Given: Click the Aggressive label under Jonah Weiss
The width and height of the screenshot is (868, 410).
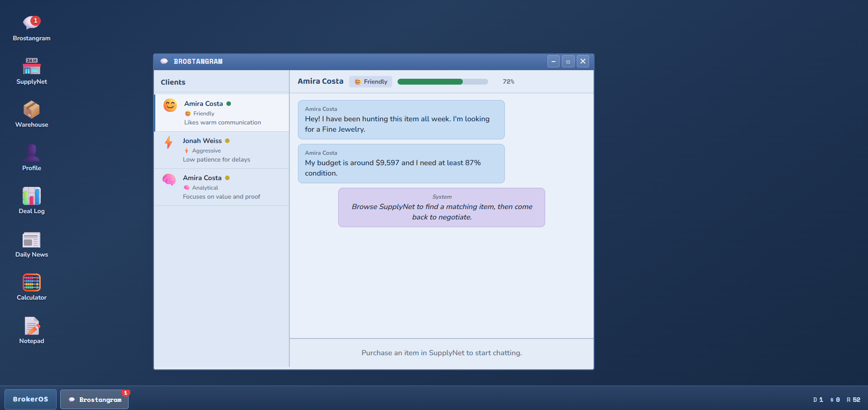Looking at the screenshot, I should pos(206,151).
